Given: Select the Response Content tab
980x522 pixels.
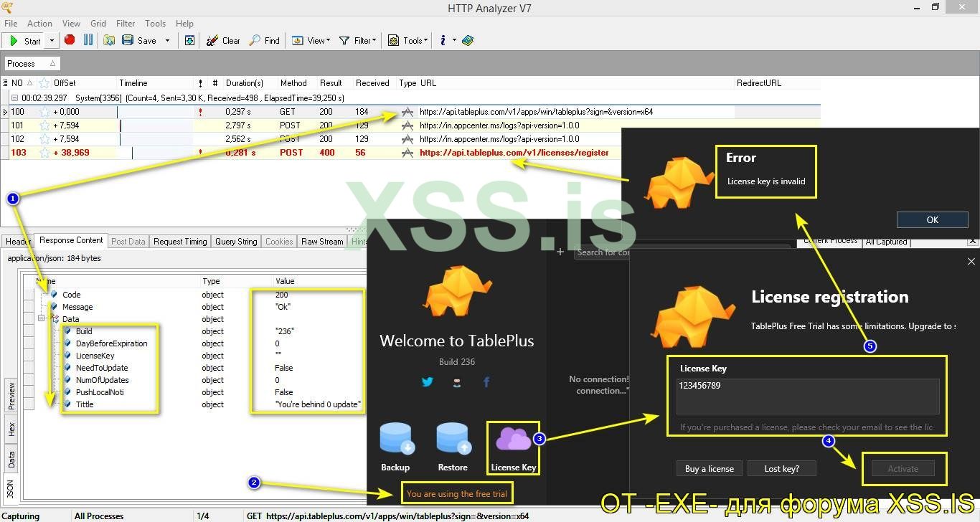Looking at the screenshot, I should pos(71,241).
